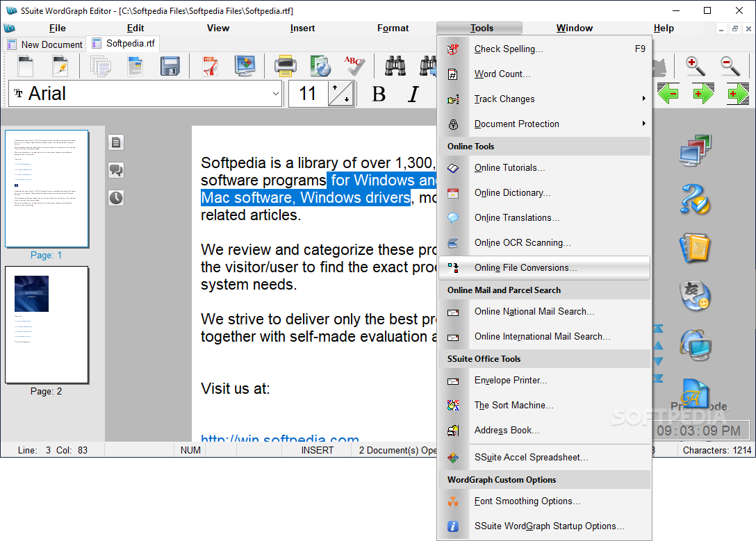Choose SSuite Accel Spreadsheet menu entry
Viewport: 756px width, 541px height.
pos(544,457)
